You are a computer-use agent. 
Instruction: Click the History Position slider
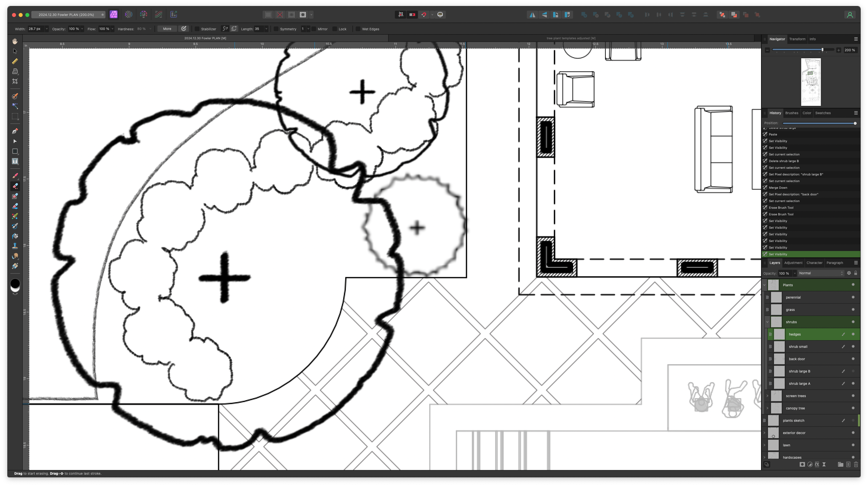tap(819, 123)
